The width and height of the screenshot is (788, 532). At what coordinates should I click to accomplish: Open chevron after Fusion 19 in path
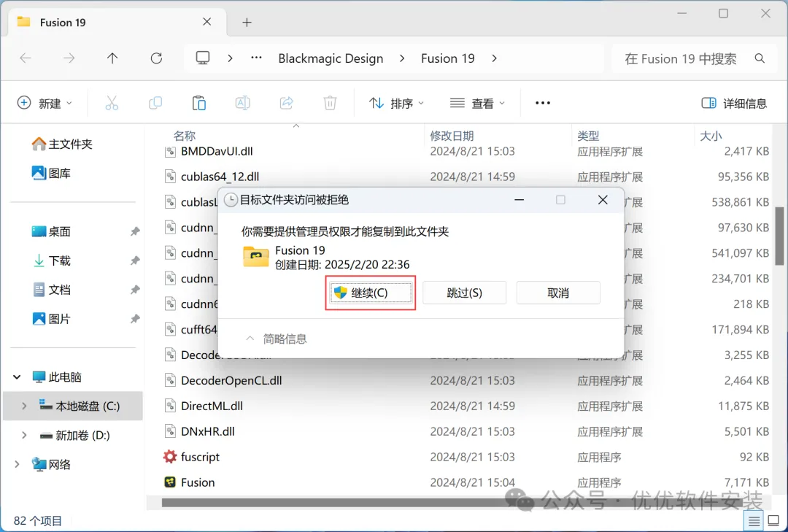coord(495,58)
